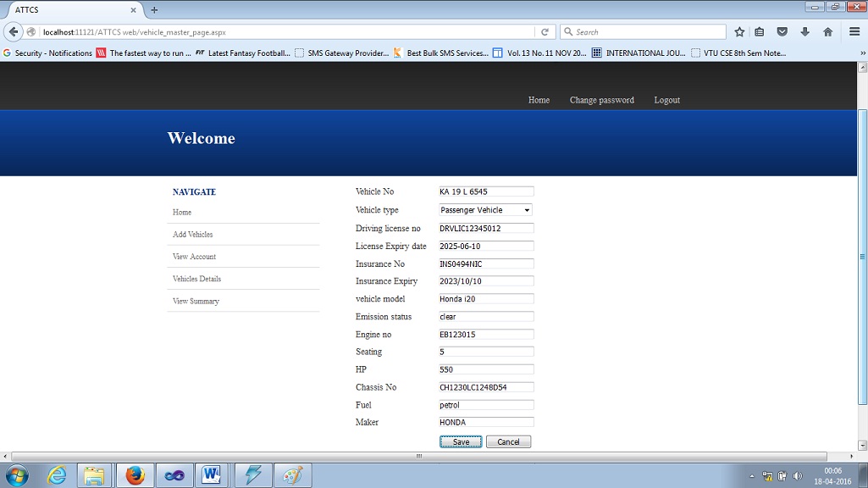
Task: Open Microsoft Word from the taskbar
Action: pyautogui.click(x=211, y=475)
